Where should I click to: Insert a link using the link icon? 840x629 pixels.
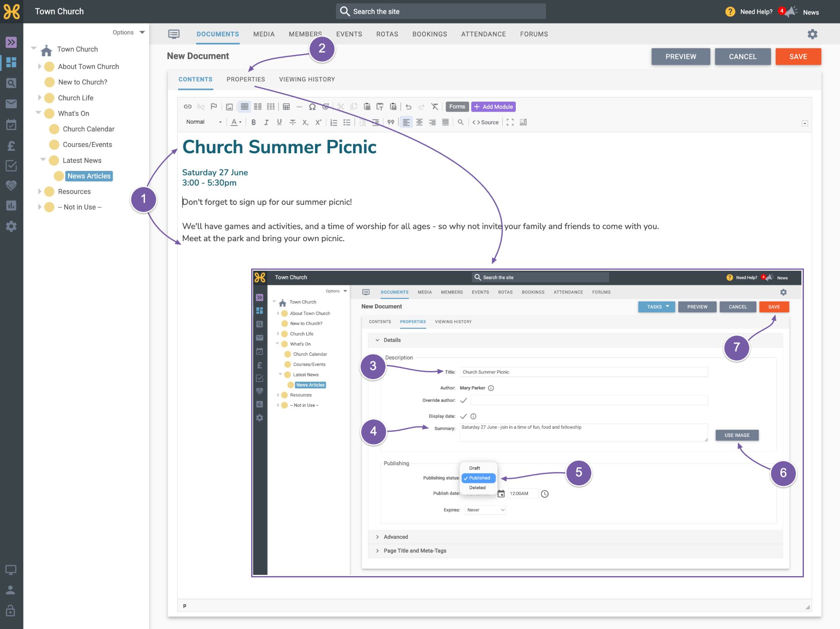[188, 107]
